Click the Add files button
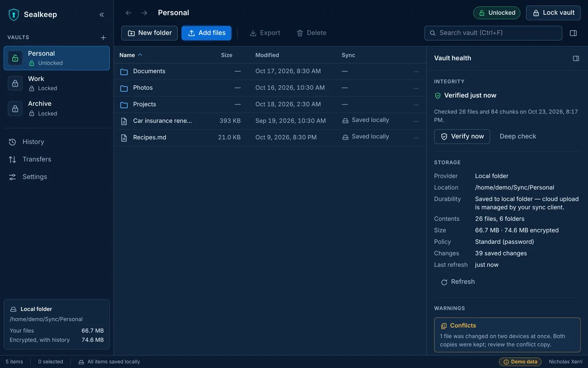The height and width of the screenshot is (368, 588). (206, 33)
